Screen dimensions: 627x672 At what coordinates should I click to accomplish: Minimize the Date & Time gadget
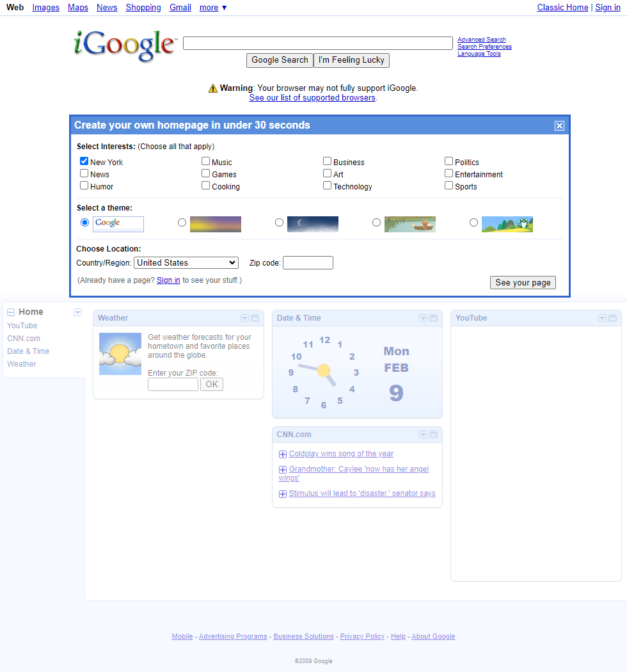coord(433,318)
